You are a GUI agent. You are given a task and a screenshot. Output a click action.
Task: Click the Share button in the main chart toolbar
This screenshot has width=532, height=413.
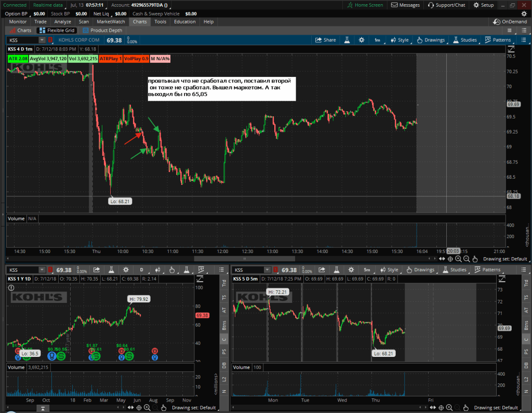[326, 40]
